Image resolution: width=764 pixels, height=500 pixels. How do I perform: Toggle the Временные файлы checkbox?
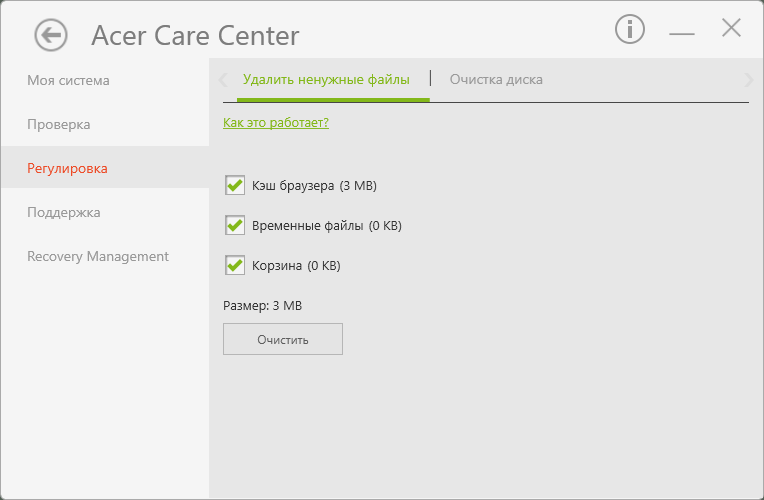point(236,226)
